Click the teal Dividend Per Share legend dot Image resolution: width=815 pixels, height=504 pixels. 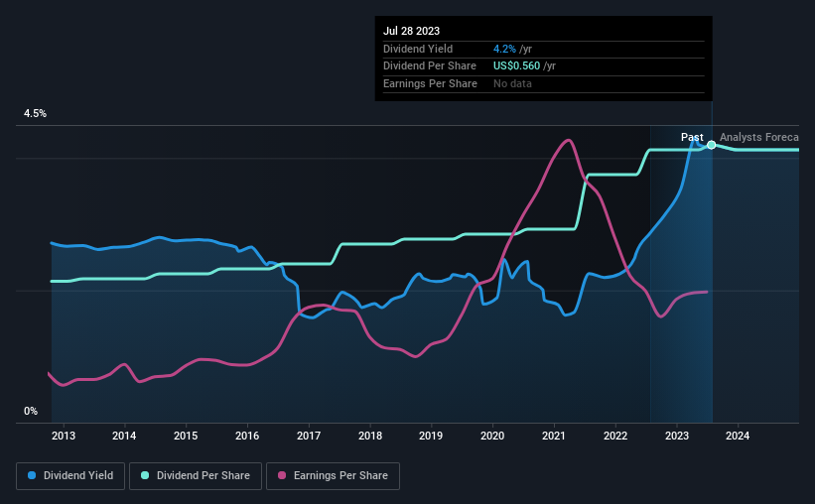pos(145,475)
